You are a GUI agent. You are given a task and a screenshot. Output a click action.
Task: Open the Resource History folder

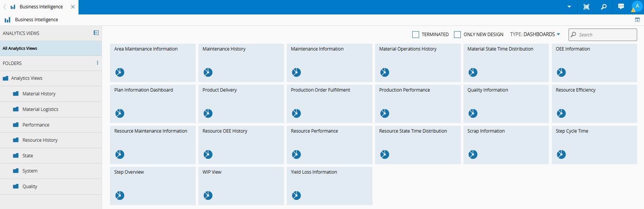point(51,140)
